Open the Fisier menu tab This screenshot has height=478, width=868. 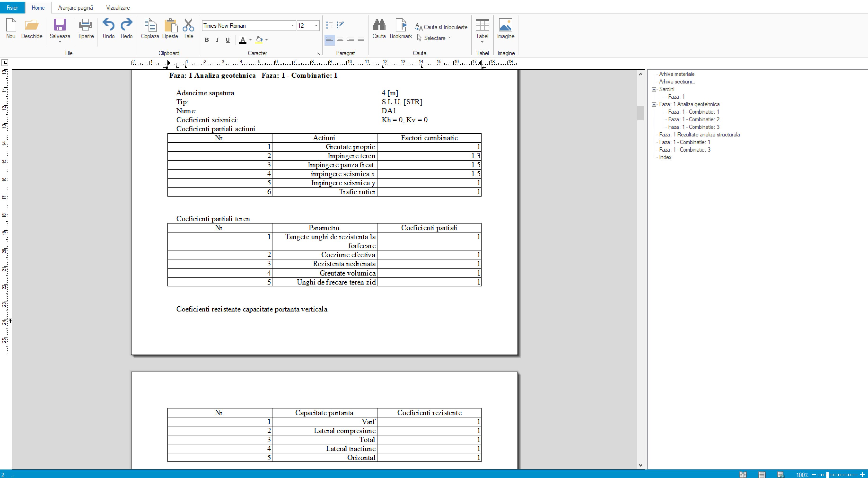click(12, 7)
